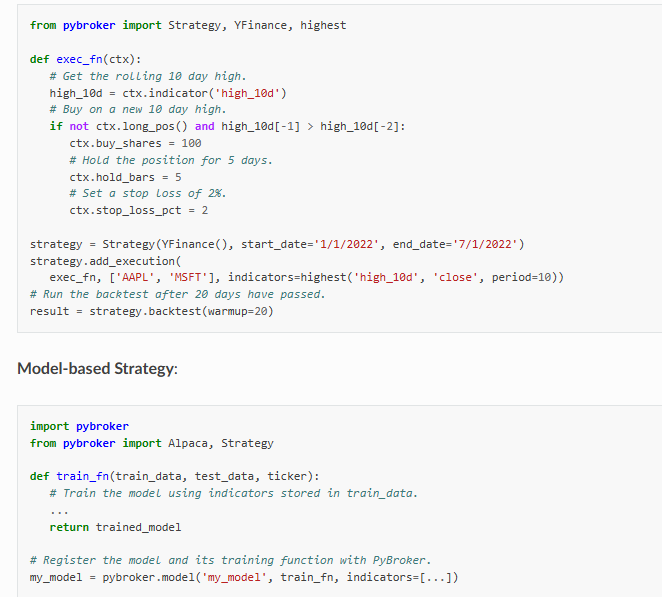Click the 'strategy = Strategy(YFinance()...' line
The image size is (662, 597).
click(277, 245)
